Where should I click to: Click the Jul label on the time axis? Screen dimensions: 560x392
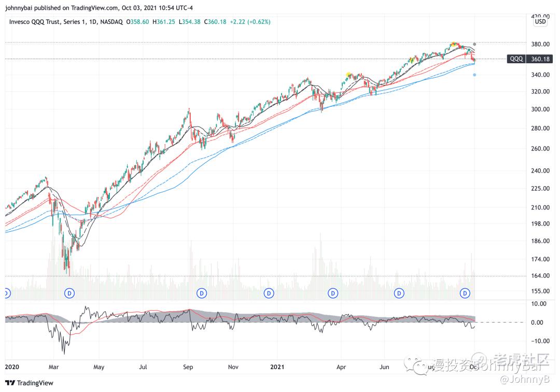pyautogui.click(x=143, y=367)
